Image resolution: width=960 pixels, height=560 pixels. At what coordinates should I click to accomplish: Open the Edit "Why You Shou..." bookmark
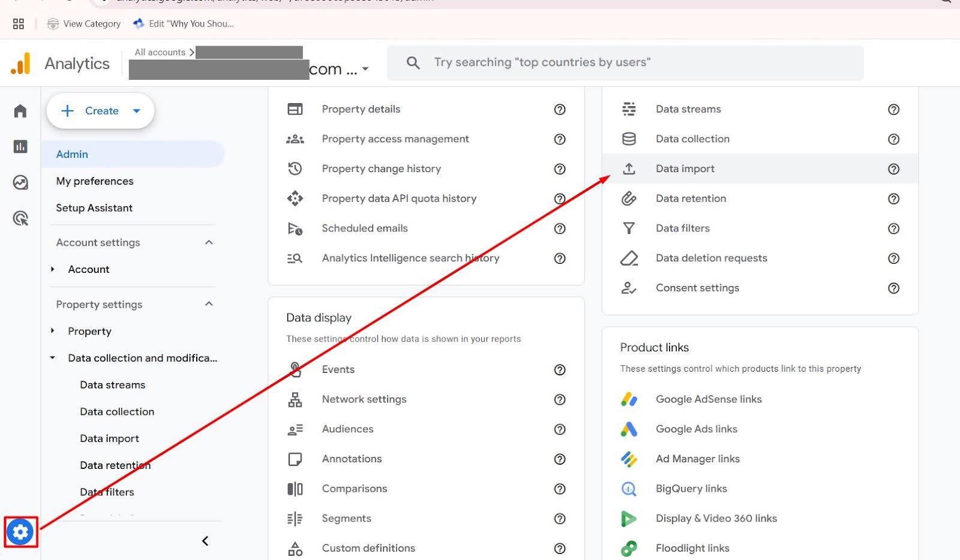(x=184, y=24)
